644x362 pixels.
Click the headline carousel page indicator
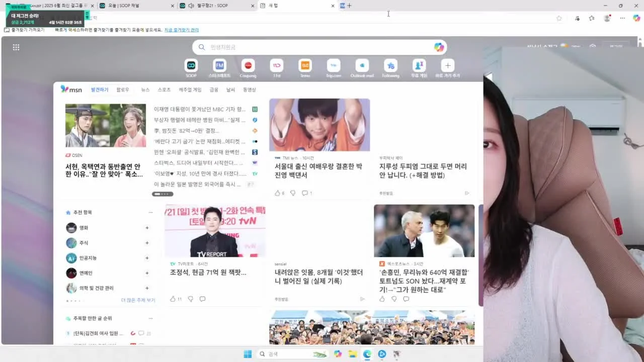click(163, 194)
